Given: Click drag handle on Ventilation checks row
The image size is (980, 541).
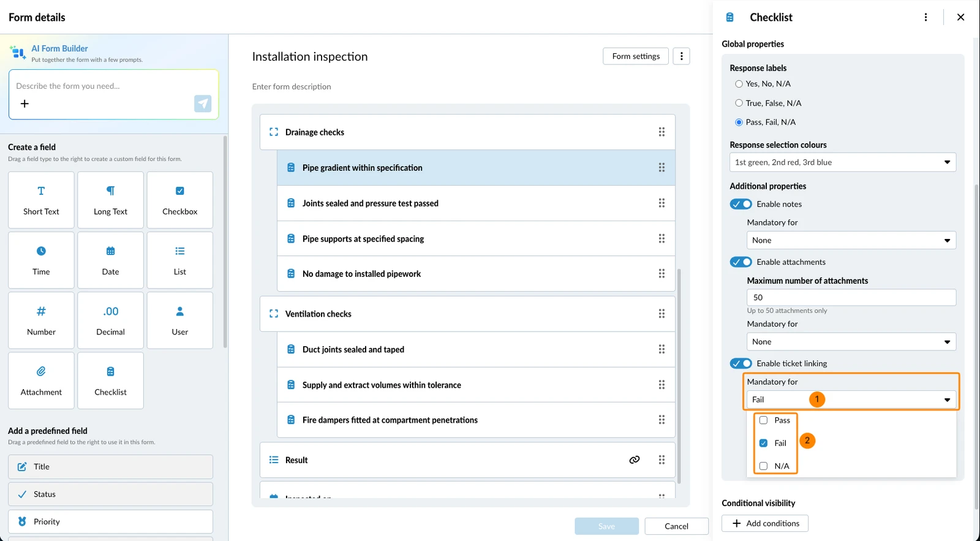Looking at the screenshot, I should [661, 314].
